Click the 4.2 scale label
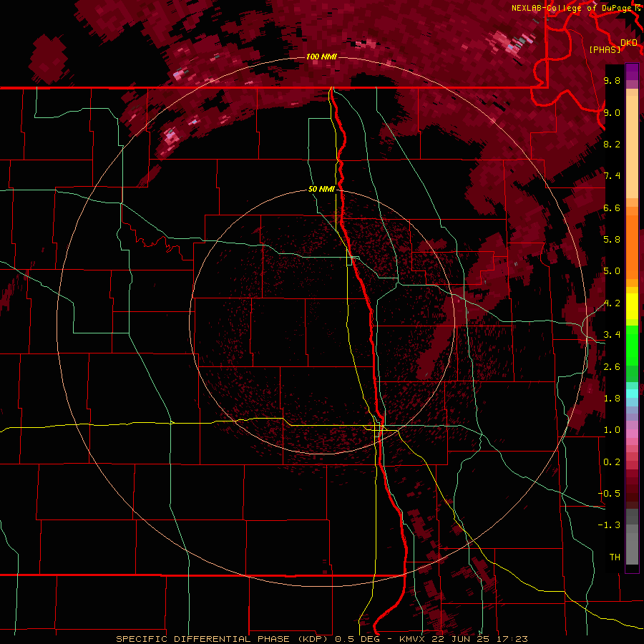 [612, 303]
